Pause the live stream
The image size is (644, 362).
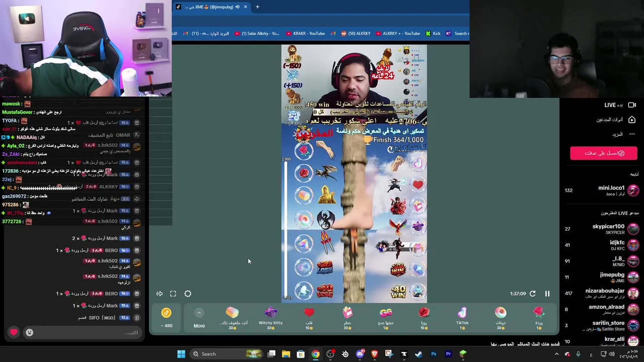pos(547,294)
